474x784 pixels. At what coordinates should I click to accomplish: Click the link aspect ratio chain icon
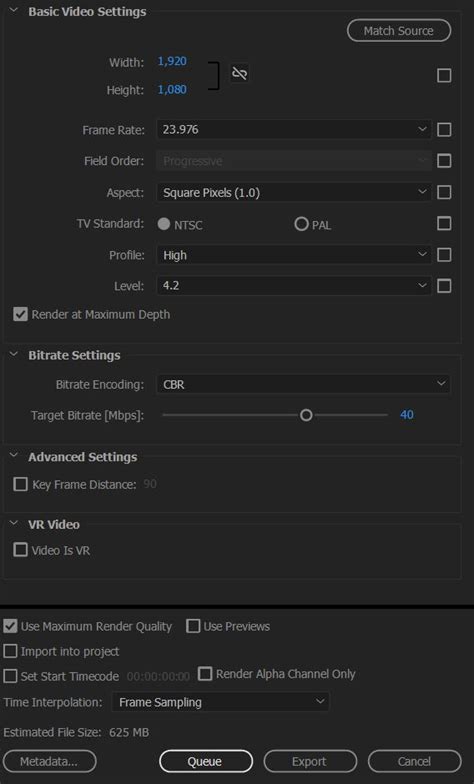[x=240, y=74]
